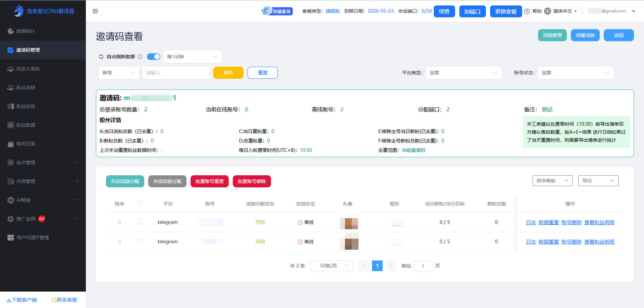The height and width of the screenshot is (308, 644).
Task: Click the 推广返佣 gift icon
Action: point(11,219)
